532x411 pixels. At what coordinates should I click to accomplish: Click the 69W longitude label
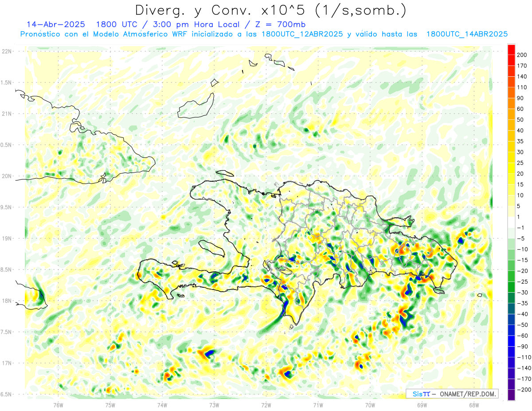(x=422, y=405)
